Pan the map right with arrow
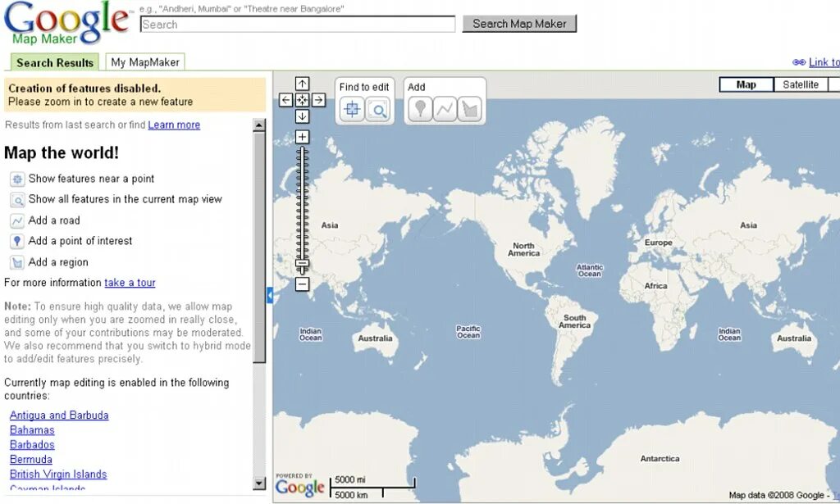 click(x=318, y=100)
